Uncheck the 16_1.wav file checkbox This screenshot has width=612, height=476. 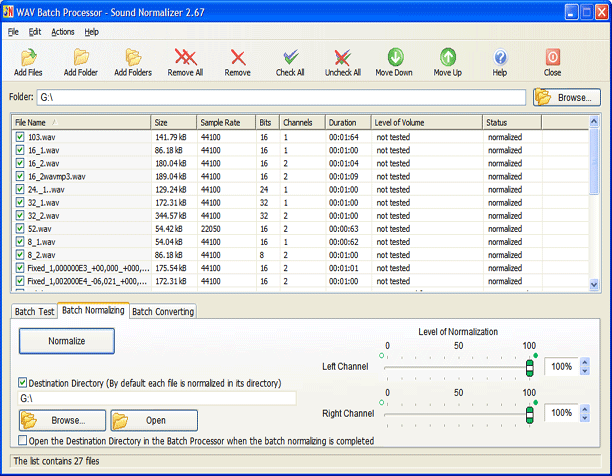20,150
